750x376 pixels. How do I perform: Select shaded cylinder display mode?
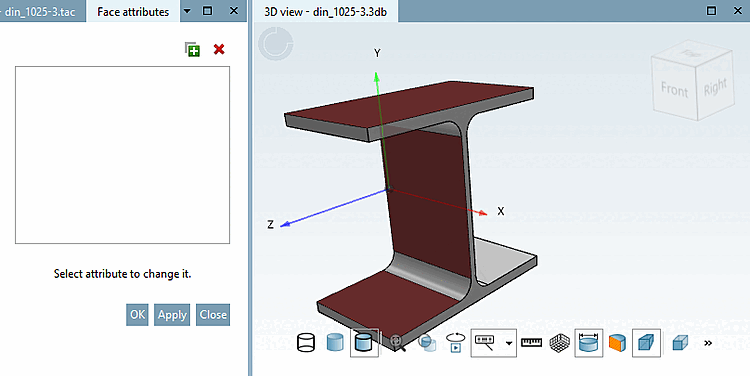click(335, 343)
